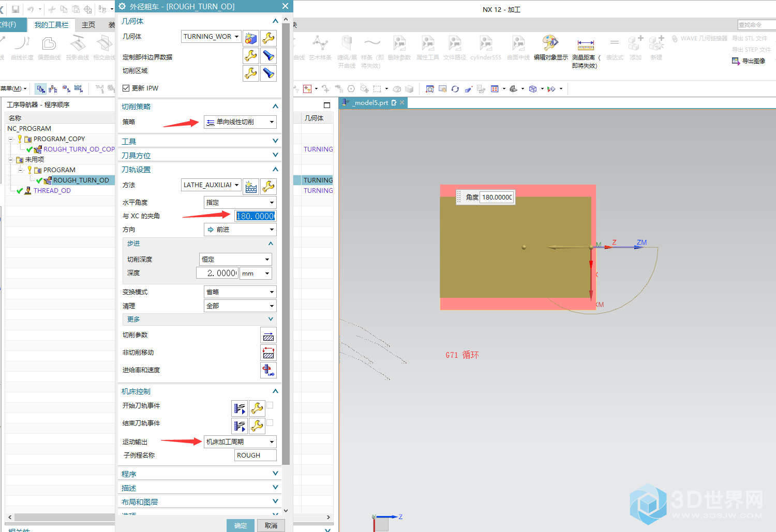Image resolution: width=776 pixels, height=532 pixels.
Task: Edit start-of-path events with wrench icon
Action: coord(257,408)
